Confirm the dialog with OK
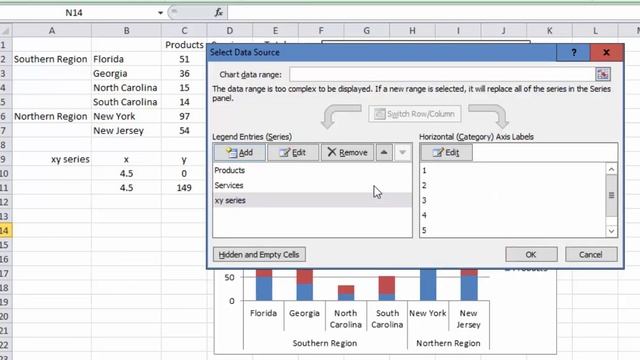The image size is (640, 360). click(531, 254)
